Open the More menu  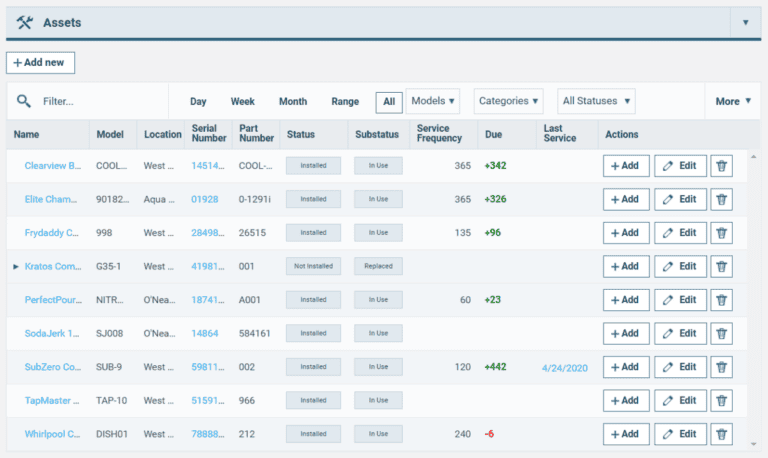click(x=733, y=101)
